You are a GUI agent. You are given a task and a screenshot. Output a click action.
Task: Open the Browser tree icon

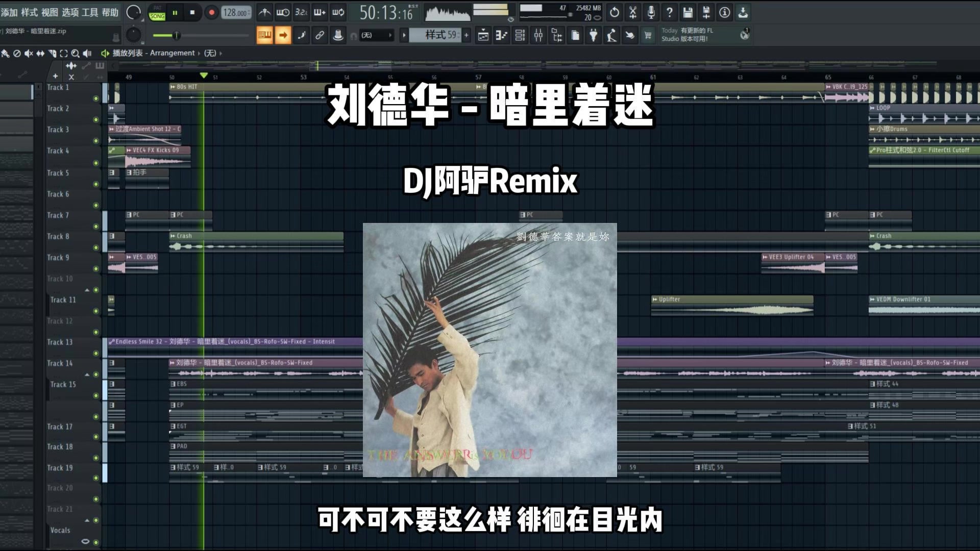click(556, 35)
